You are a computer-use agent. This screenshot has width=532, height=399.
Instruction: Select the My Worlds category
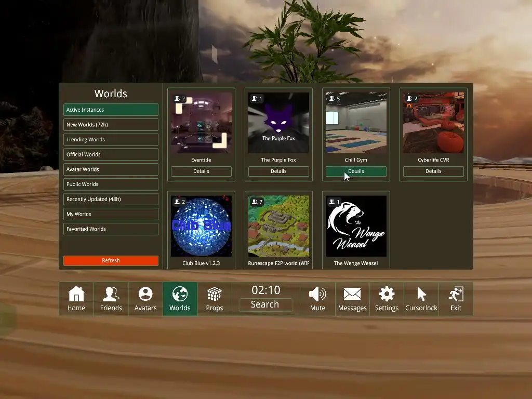pyautogui.click(x=111, y=214)
